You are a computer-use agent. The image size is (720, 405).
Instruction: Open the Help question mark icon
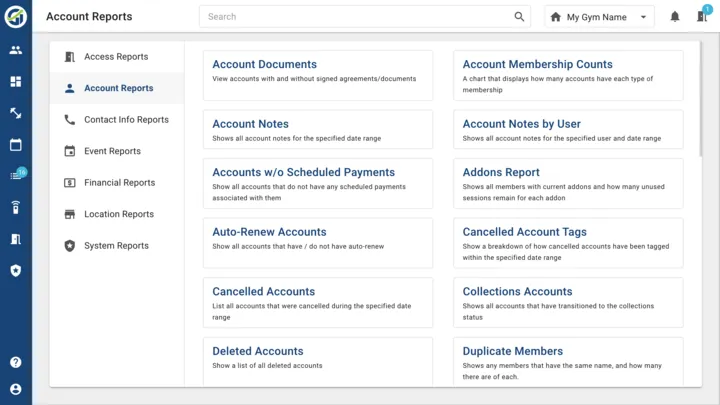16,362
